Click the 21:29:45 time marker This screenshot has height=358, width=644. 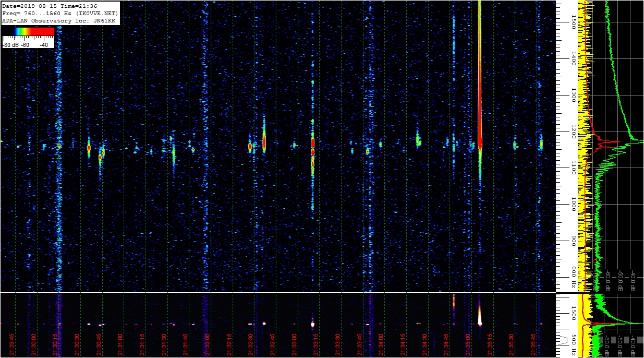coord(12,345)
